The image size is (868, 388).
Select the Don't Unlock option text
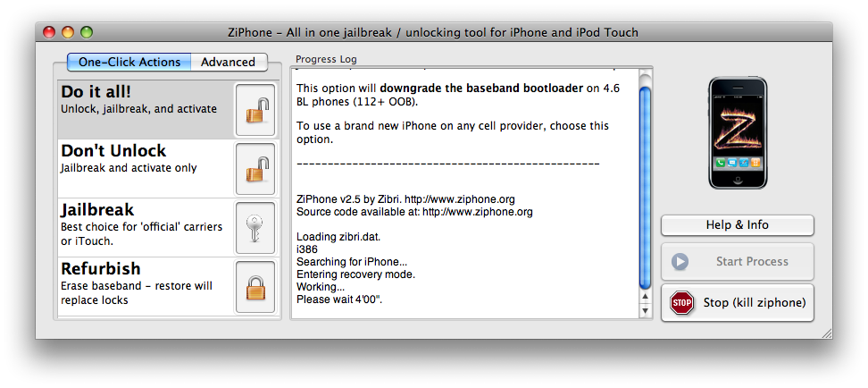[113, 151]
